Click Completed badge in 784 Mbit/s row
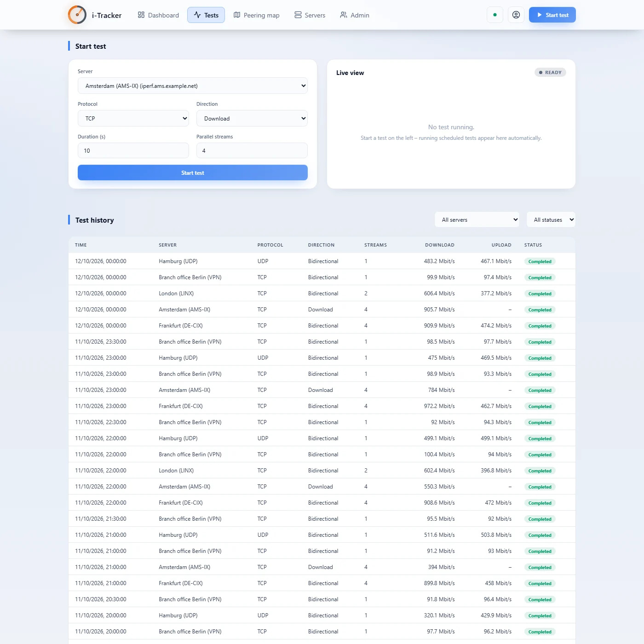 tap(540, 390)
